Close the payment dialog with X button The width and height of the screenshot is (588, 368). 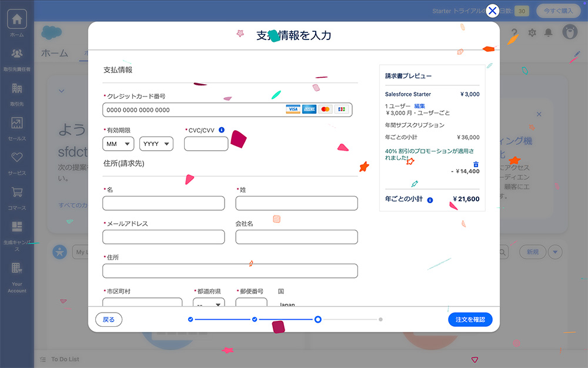[492, 11]
